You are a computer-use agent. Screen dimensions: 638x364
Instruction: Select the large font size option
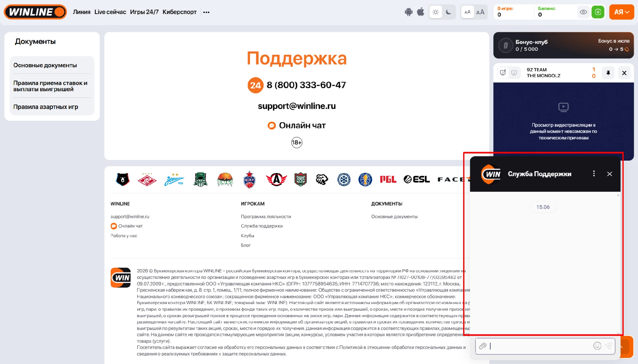click(x=480, y=12)
